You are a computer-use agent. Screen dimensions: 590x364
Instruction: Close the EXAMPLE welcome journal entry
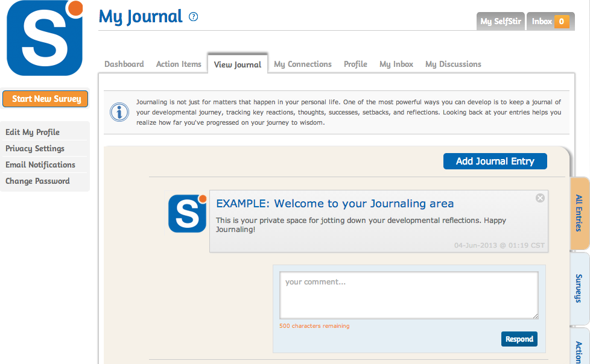(x=540, y=198)
